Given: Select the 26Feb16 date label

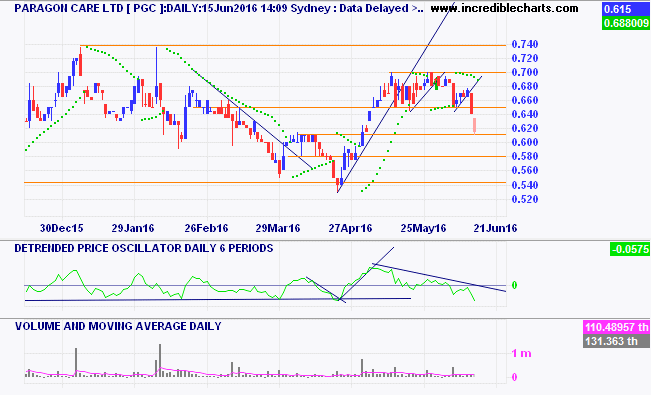Looking at the screenshot, I should tap(206, 228).
